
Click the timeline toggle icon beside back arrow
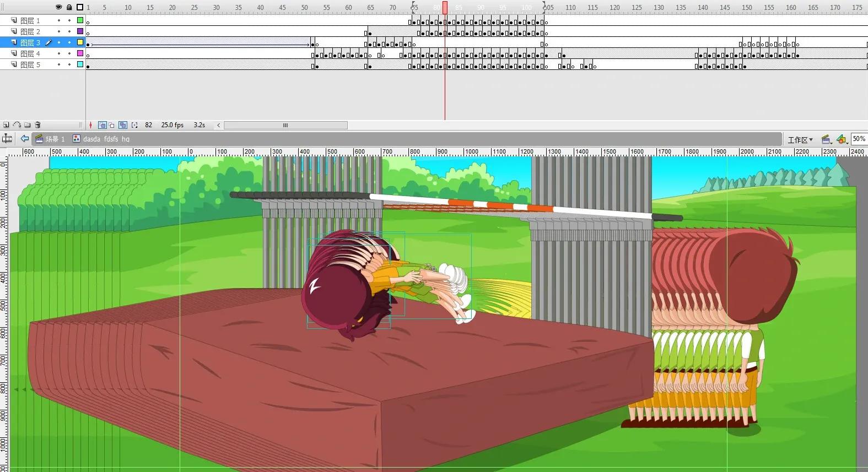pos(7,139)
